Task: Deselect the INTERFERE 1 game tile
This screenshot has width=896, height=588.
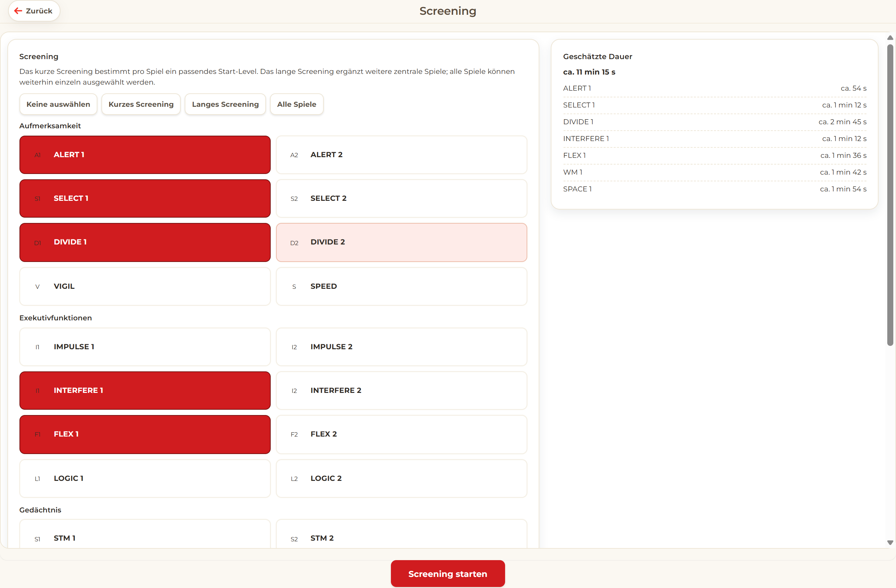Action: point(145,390)
